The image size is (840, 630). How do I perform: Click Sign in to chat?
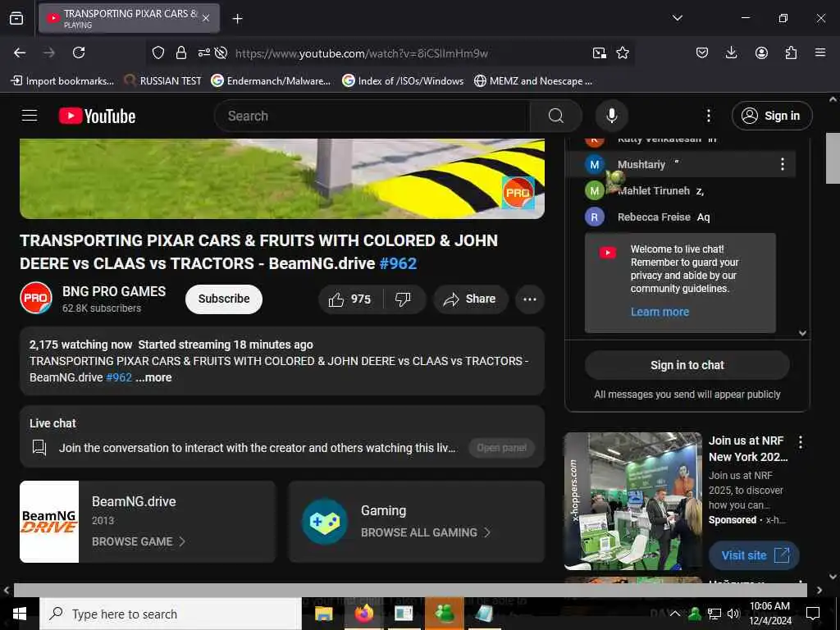[687, 365]
